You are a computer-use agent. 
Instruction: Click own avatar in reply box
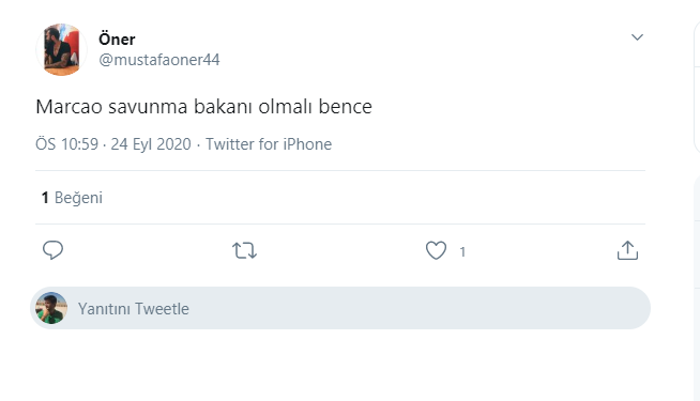click(51, 308)
